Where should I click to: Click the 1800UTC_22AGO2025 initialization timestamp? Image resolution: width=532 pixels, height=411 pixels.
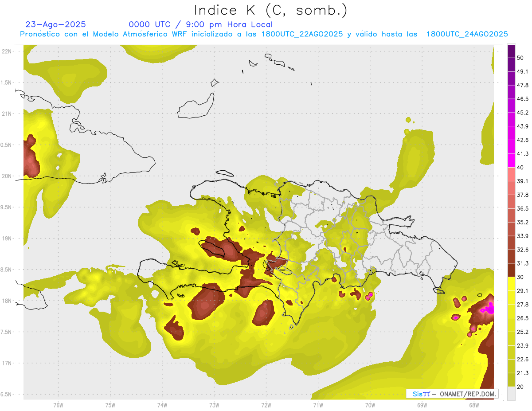pos(302,34)
